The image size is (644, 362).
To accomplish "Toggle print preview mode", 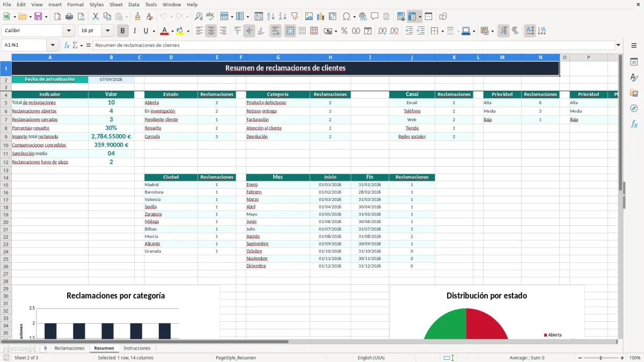I will [80, 17].
